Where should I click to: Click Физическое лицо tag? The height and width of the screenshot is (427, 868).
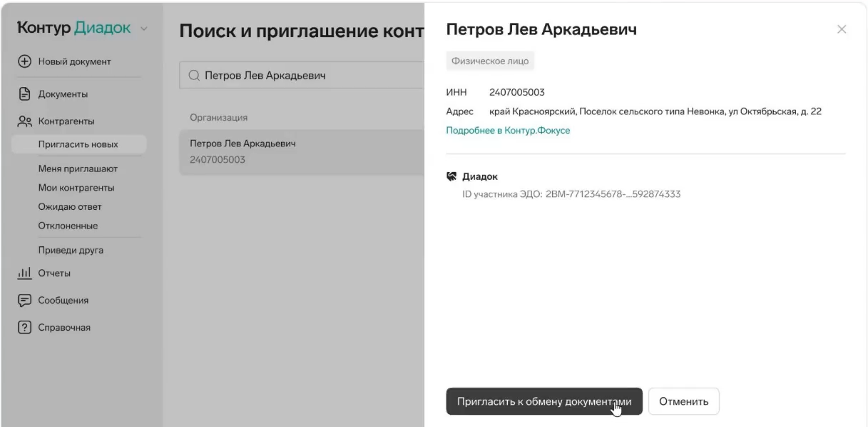tap(490, 61)
